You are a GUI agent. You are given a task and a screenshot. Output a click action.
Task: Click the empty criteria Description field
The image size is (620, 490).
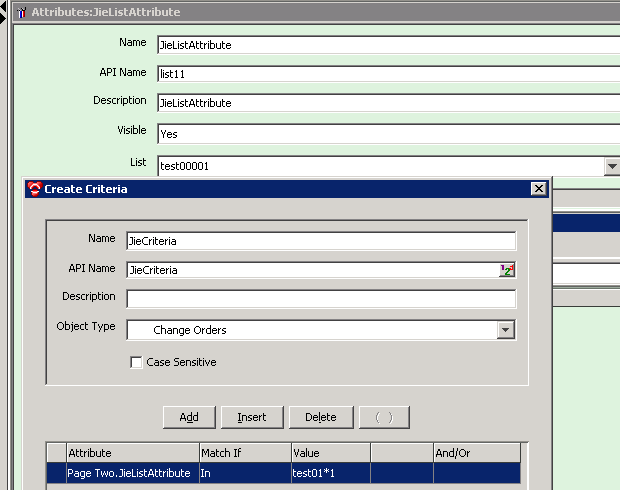[320, 299]
